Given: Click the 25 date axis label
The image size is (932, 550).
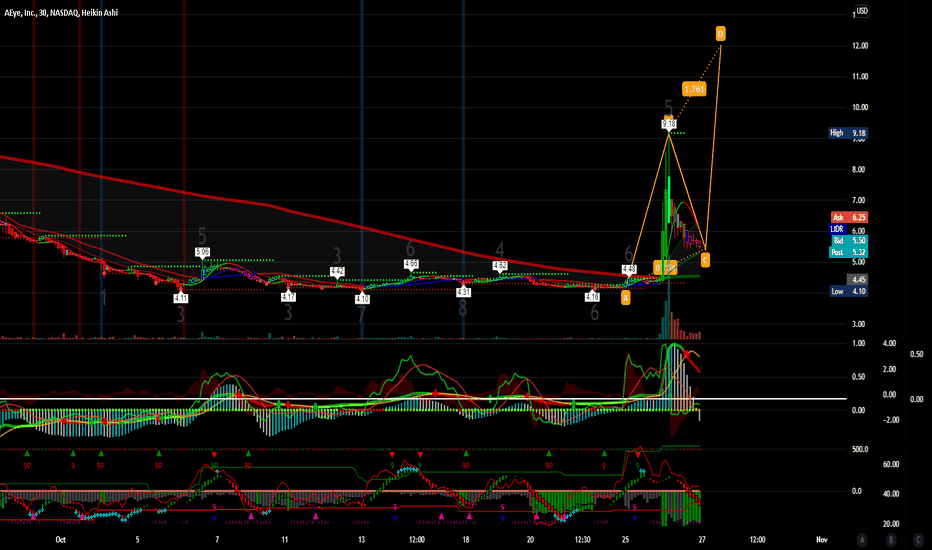Looking at the screenshot, I should pos(625,540).
